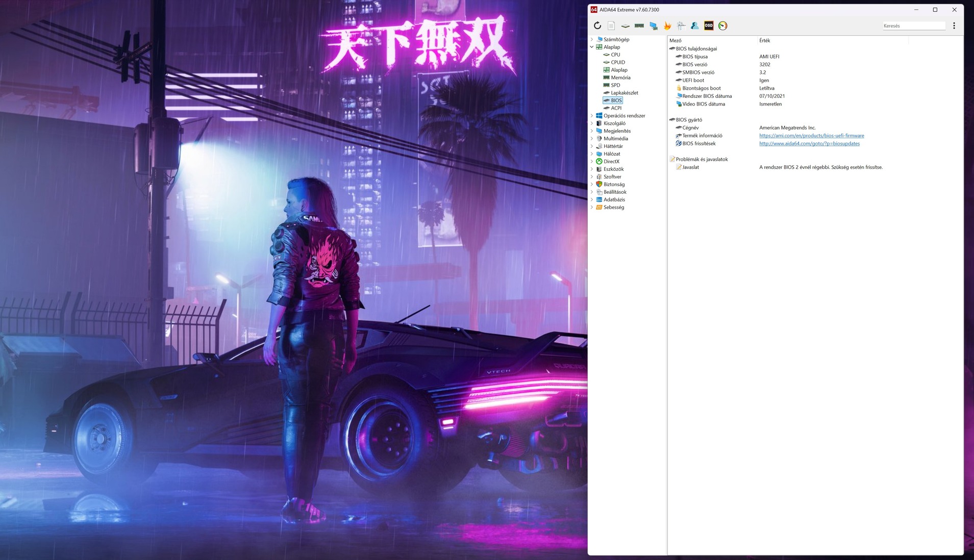Expand the Hálózat node

tap(592, 154)
